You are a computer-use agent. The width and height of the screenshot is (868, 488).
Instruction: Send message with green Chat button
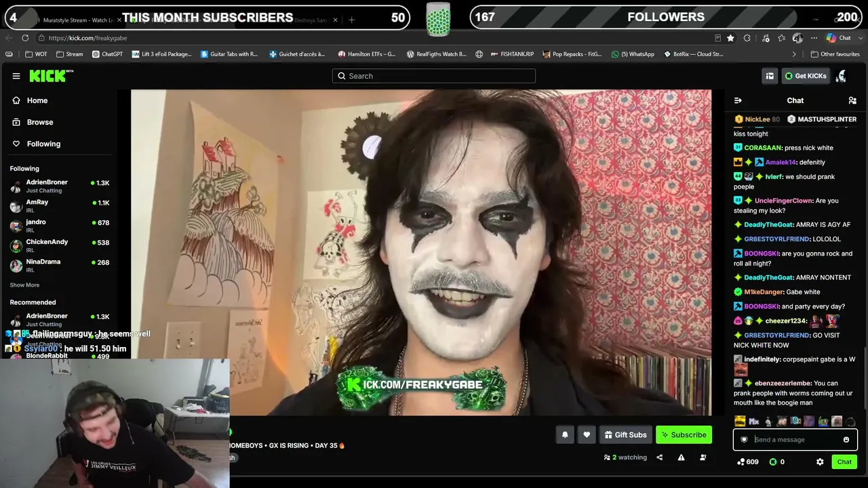844,462
